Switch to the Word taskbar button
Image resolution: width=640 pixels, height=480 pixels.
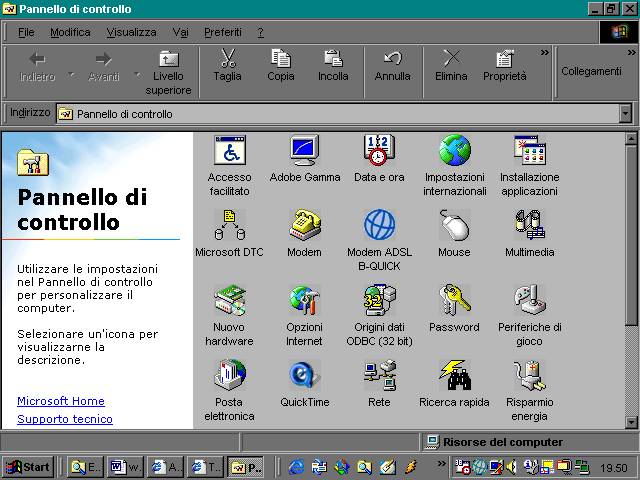(125, 467)
